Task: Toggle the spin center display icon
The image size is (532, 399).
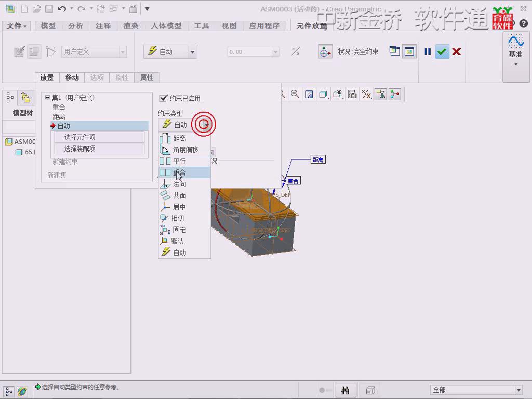Action: [395, 95]
